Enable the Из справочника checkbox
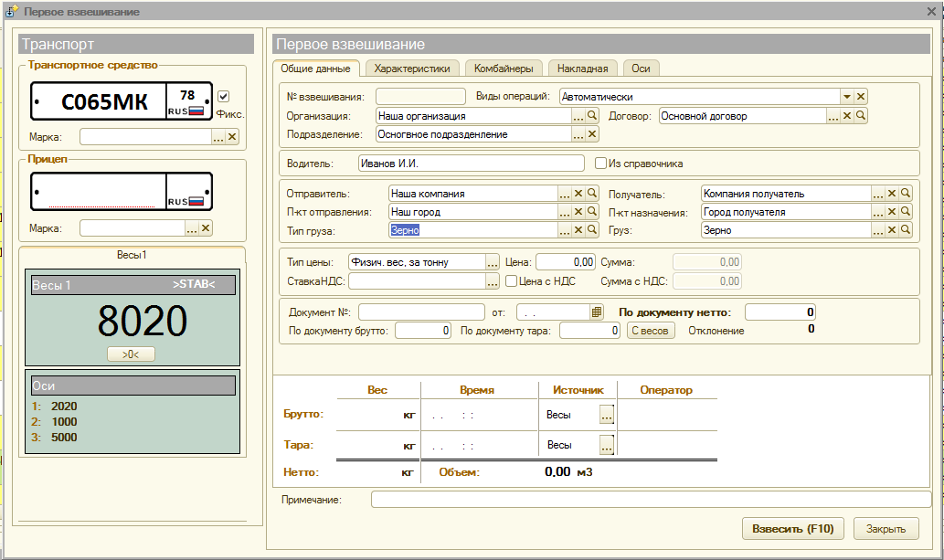 click(x=600, y=164)
